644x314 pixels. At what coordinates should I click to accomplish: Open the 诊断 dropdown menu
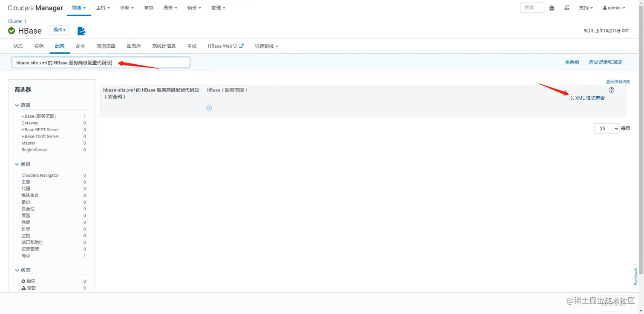[x=127, y=8]
